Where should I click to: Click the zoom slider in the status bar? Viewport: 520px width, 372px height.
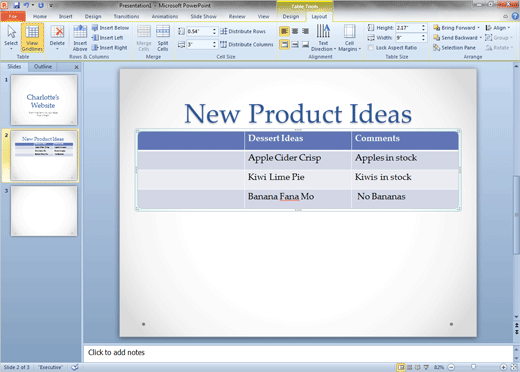[473, 367]
